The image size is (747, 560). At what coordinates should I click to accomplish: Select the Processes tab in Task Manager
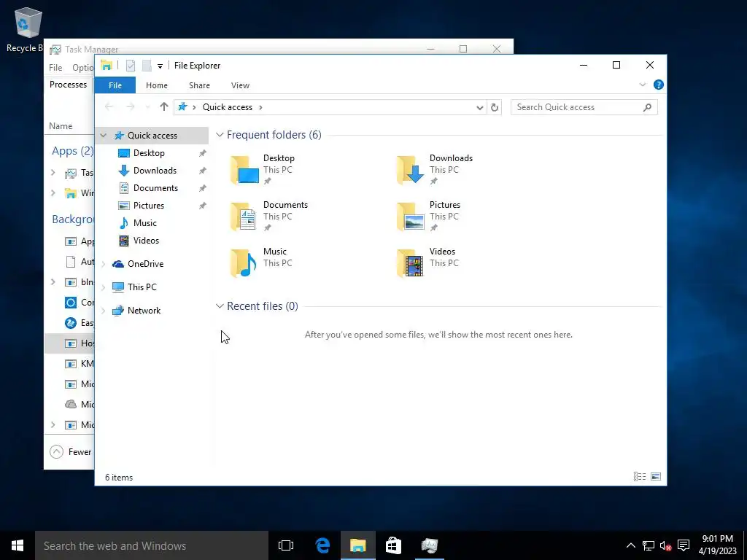68,85
